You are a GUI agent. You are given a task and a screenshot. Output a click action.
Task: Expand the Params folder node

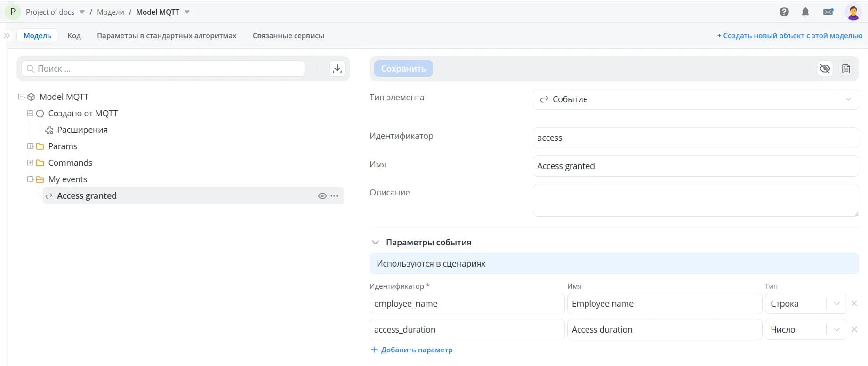click(30, 146)
